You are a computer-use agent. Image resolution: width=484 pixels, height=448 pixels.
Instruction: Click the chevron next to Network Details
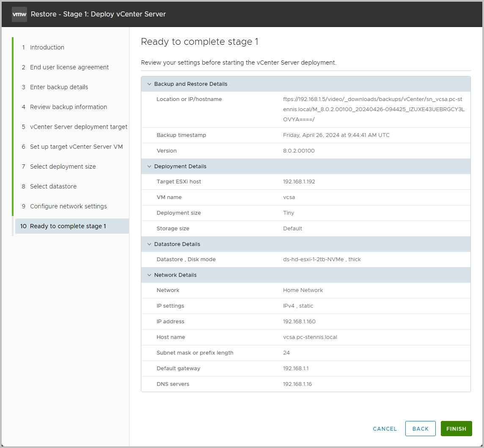point(149,275)
